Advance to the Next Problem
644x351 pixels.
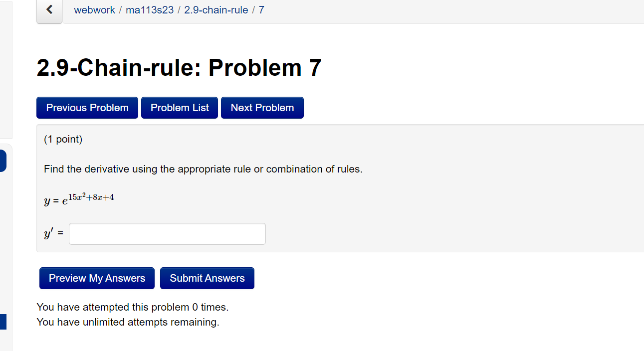click(x=262, y=107)
